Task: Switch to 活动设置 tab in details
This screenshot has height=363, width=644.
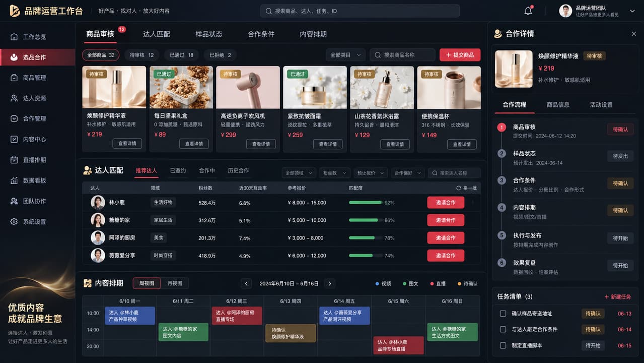Action: pyautogui.click(x=601, y=105)
